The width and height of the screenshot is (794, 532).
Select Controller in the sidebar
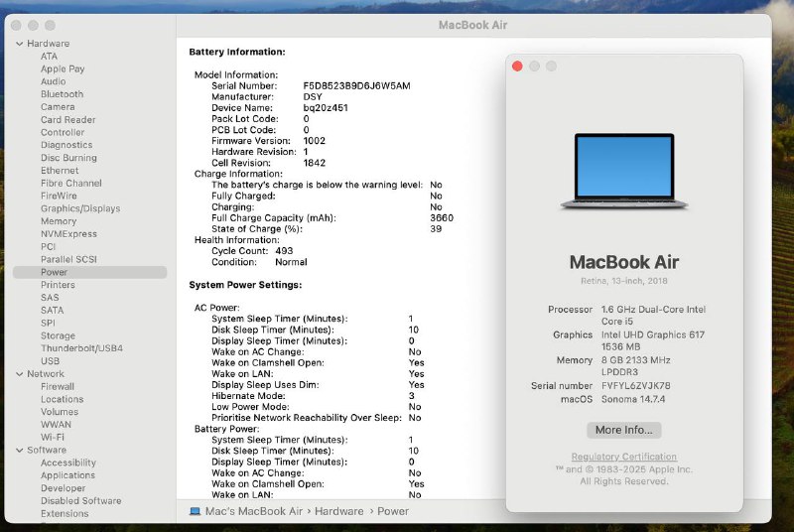(x=63, y=132)
